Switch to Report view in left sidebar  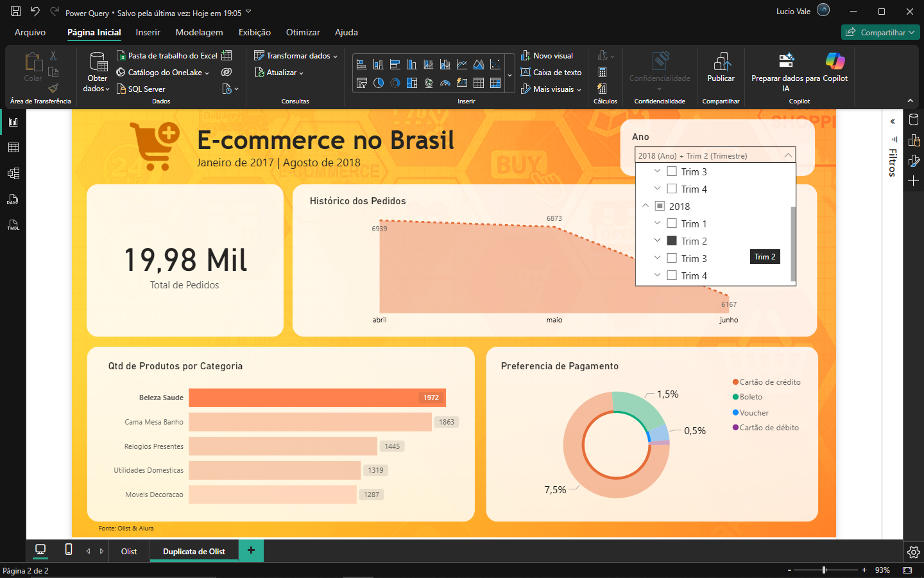13,122
